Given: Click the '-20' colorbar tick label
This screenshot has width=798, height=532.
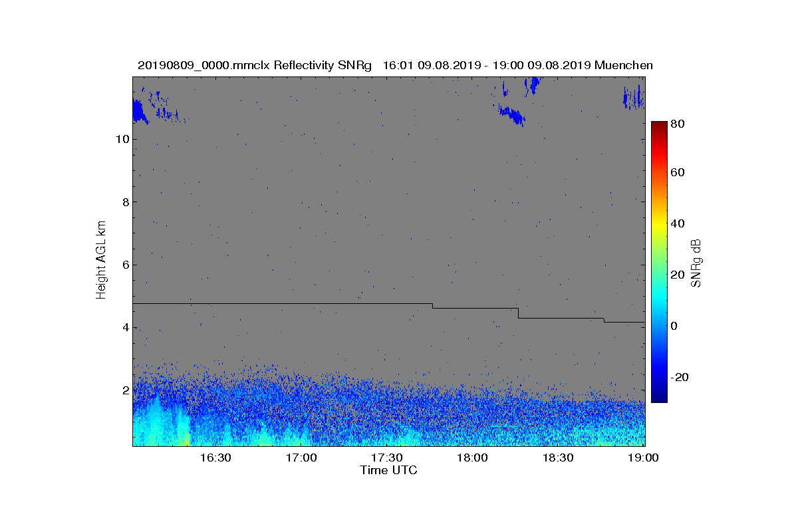Looking at the screenshot, I should pos(680,377).
